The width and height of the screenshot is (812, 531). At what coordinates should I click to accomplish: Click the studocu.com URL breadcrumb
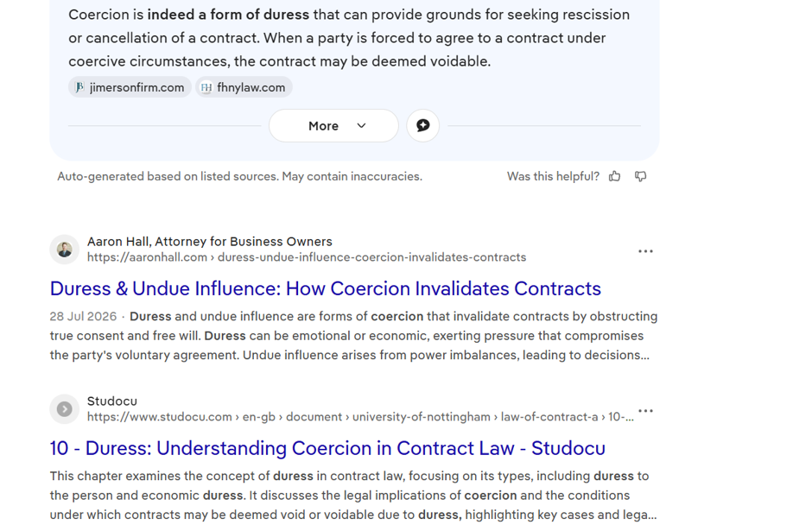[x=360, y=417]
